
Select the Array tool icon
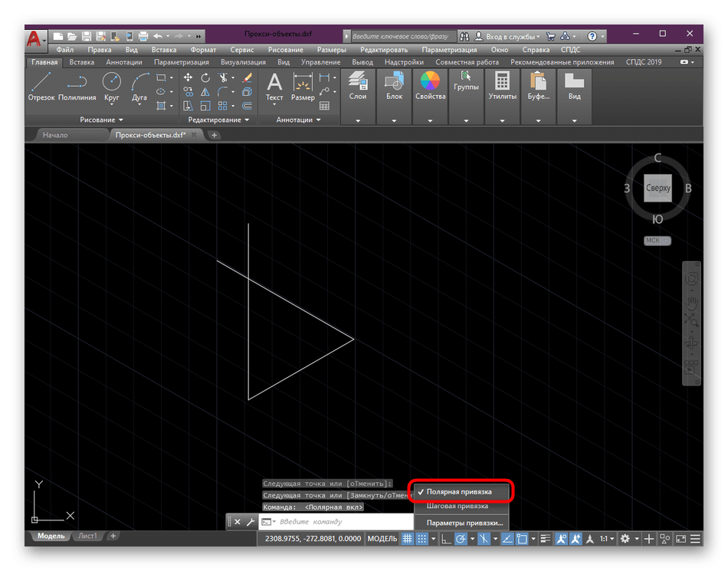point(223,106)
